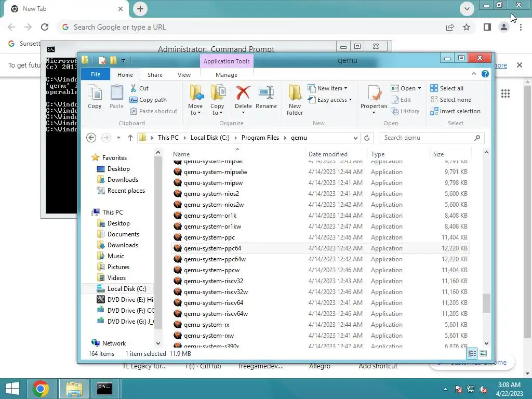Collapse the Explorer ribbon with the chevron
This screenshot has height=399, width=532.
(474, 74)
